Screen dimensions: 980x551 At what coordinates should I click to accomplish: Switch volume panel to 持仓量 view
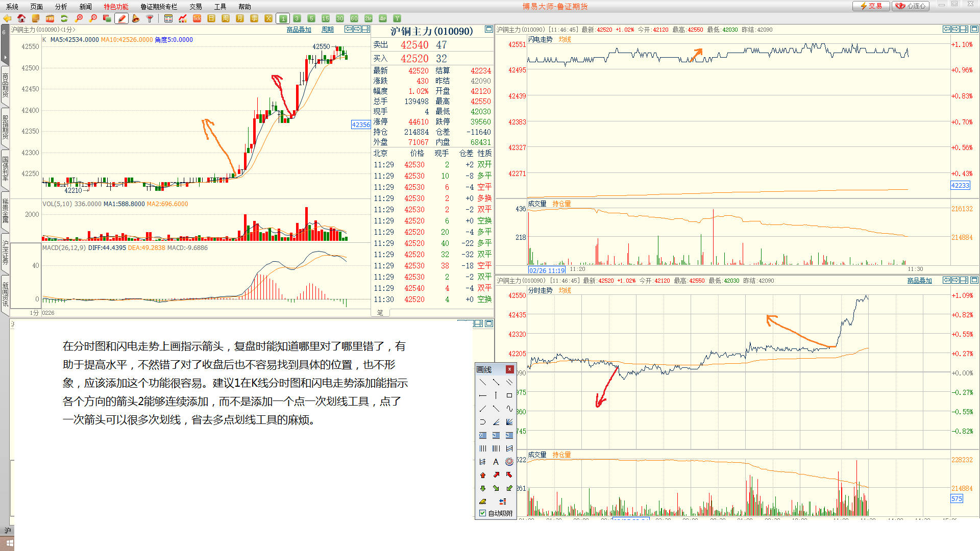tap(563, 203)
